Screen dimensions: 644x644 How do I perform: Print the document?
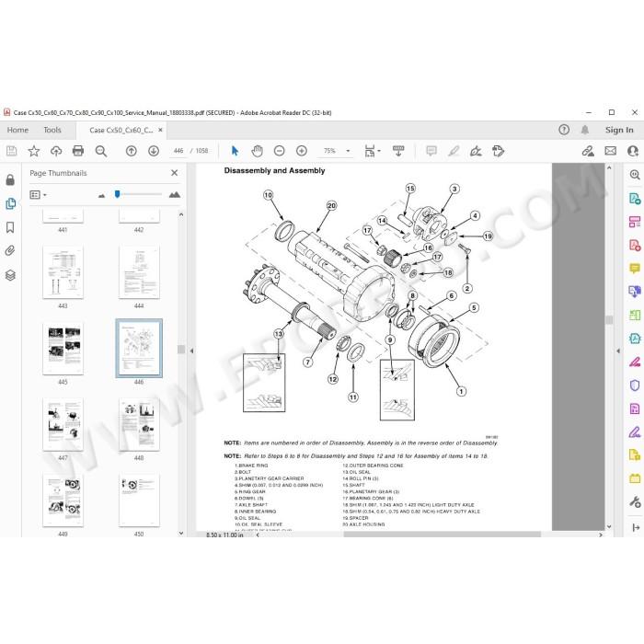pos(78,151)
